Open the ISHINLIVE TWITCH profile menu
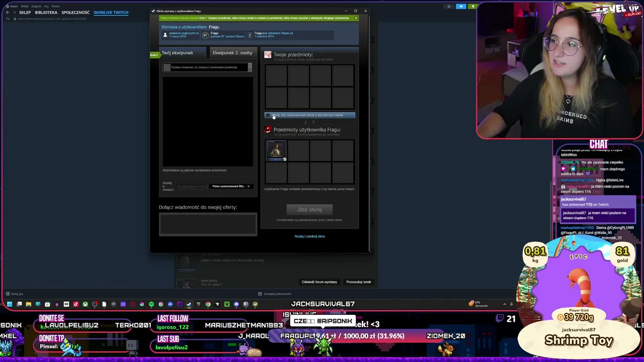The height and width of the screenshot is (362, 644). pos(111,13)
